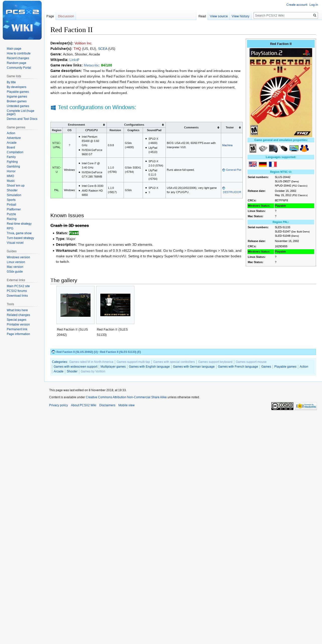Open Printable version tool link
Screen dimensions: 322x644
(18, 325)
